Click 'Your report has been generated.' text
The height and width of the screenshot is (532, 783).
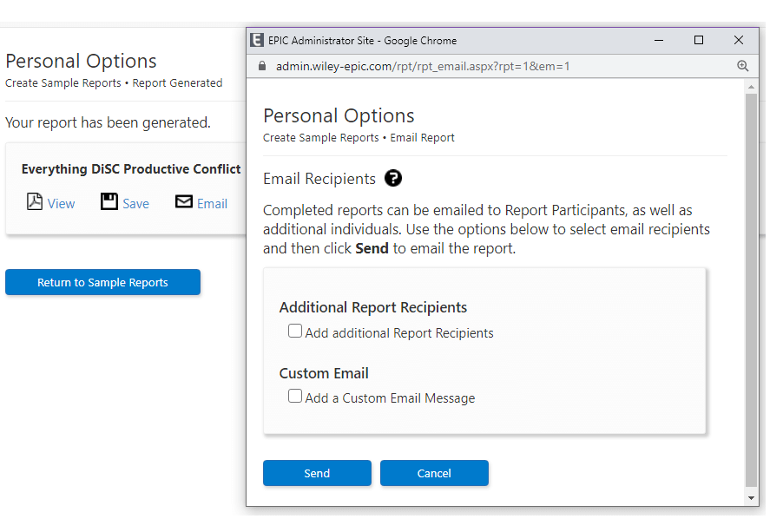108,122
